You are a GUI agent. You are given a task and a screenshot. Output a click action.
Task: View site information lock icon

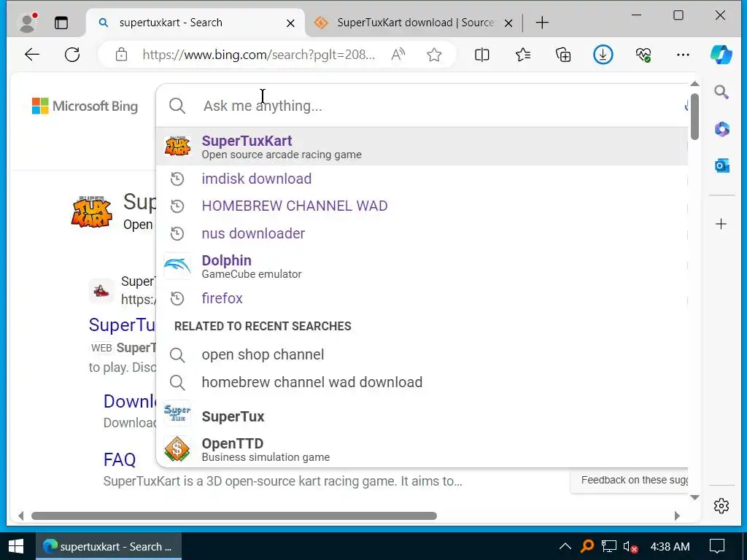(122, 55)
